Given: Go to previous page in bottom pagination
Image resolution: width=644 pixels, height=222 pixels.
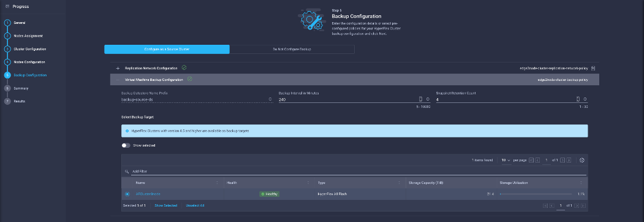Looking at the screenshot, I should [551, 205].
